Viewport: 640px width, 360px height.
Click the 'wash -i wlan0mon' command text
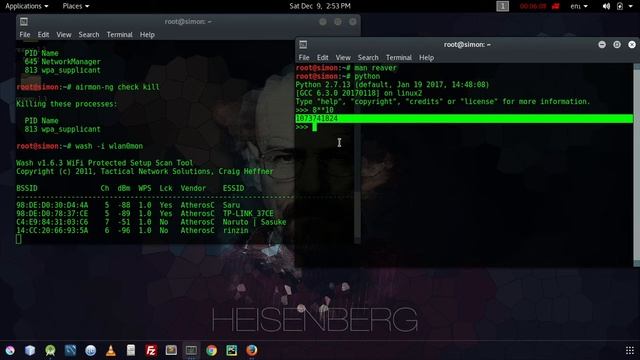pyautogui.click(x=109, y=146)
